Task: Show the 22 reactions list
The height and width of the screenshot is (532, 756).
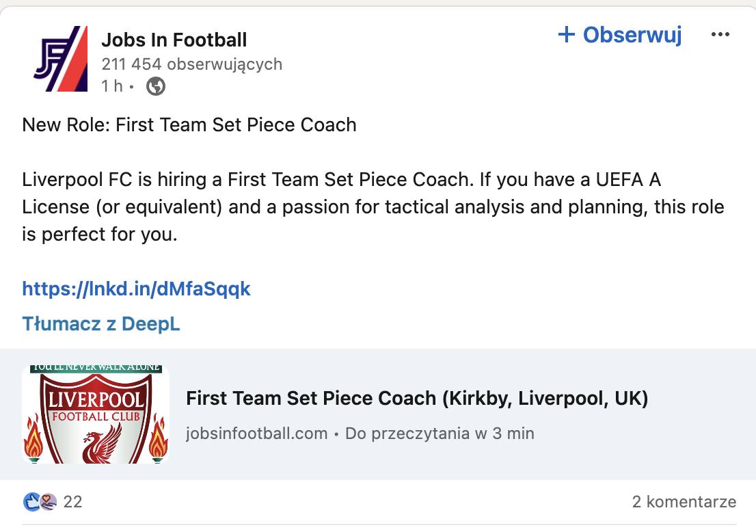Action: tap(72, 502)
